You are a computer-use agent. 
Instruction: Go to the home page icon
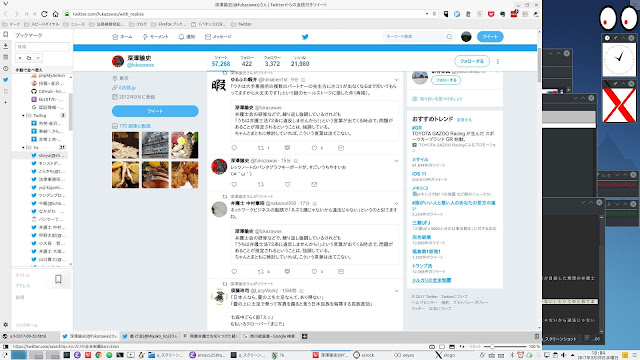point(56,14)
